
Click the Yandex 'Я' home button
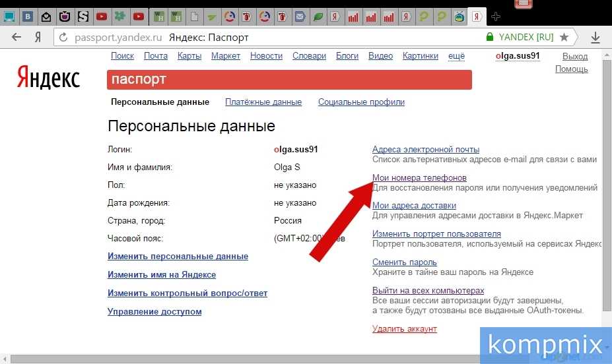(38, 38)
